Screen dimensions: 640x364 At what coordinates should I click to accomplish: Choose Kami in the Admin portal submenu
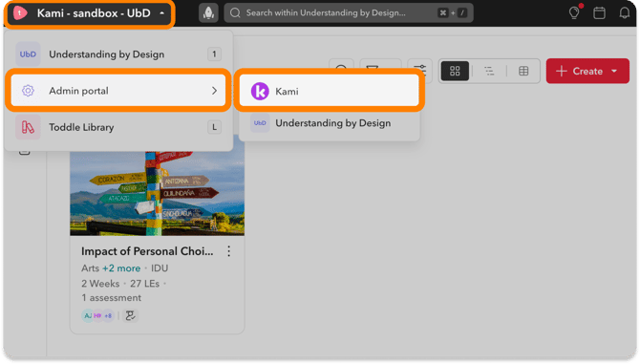pyautogui.click(x=329, y=91)
